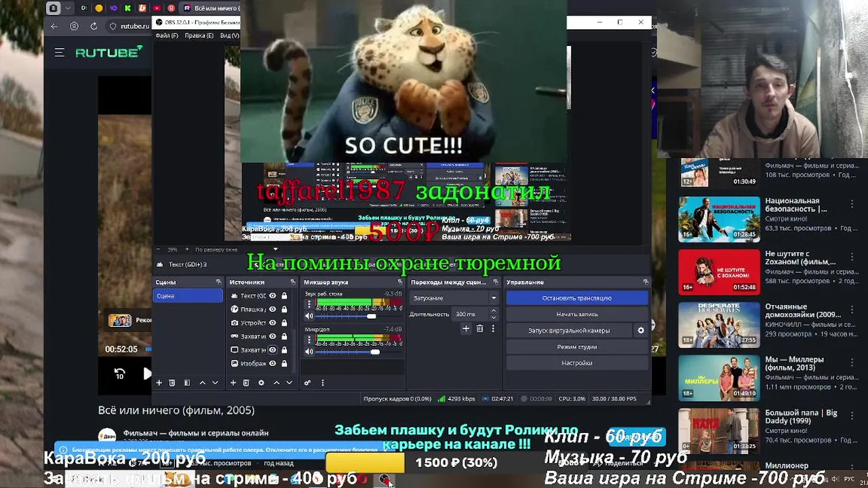
Task: Open source properties gear icon
Action: point(261,383)
